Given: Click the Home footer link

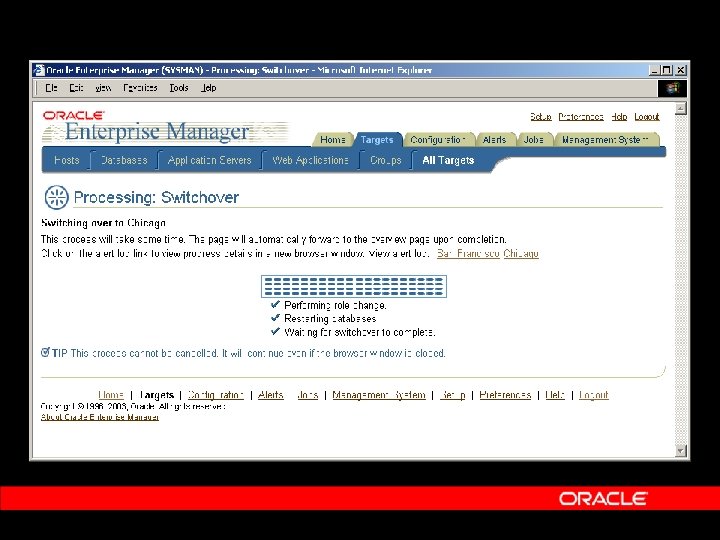Looking at the screenshot, I should (111, 395).
